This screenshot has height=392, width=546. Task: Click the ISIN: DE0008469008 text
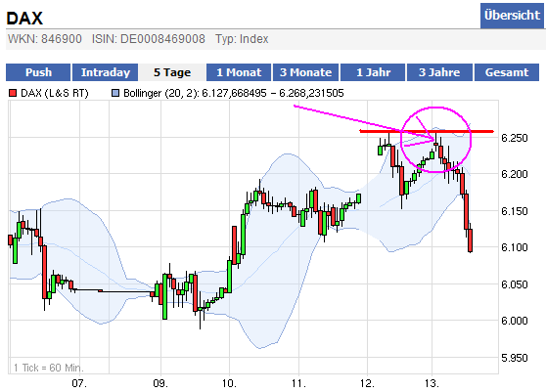(x=149, y=39)
